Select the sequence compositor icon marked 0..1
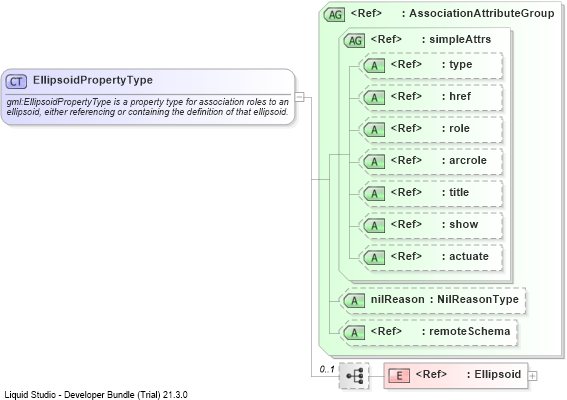 point(354,376)
